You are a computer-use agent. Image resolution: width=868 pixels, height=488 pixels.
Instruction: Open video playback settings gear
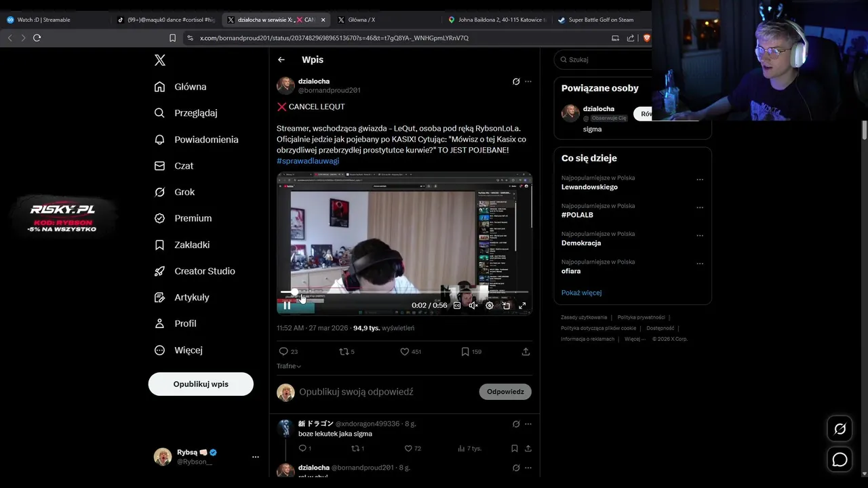pyautogui.click(x=490, y=306)
